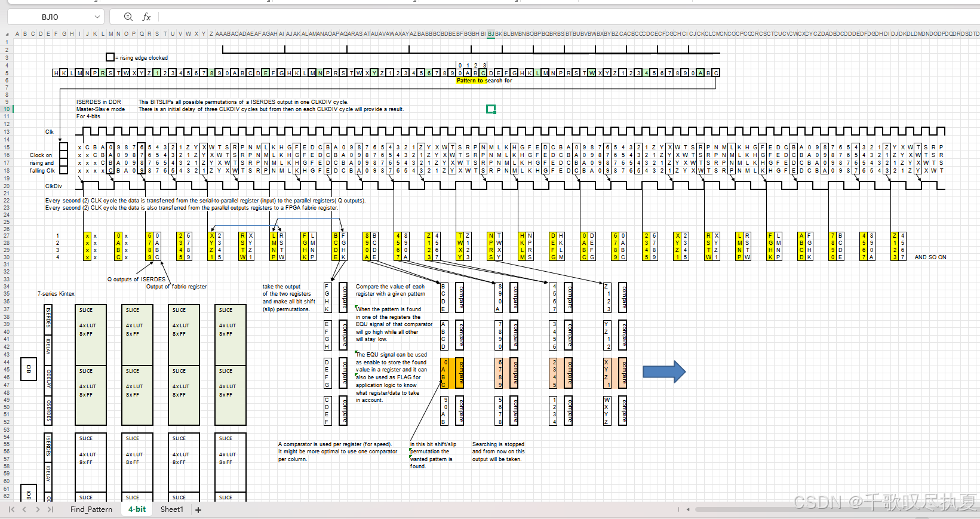
Task: Click the horizontal scrollbar left arrow
Action: [x=688, y=509]
